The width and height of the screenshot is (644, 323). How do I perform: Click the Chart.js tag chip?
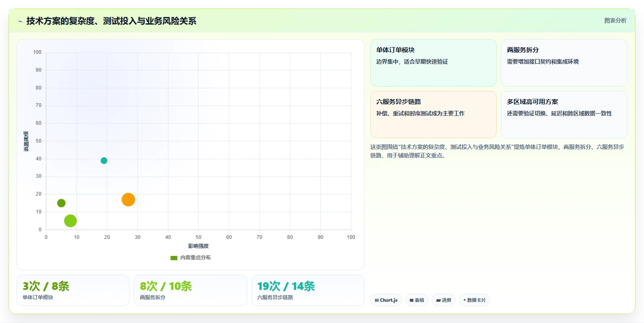(x=386, y=300)
